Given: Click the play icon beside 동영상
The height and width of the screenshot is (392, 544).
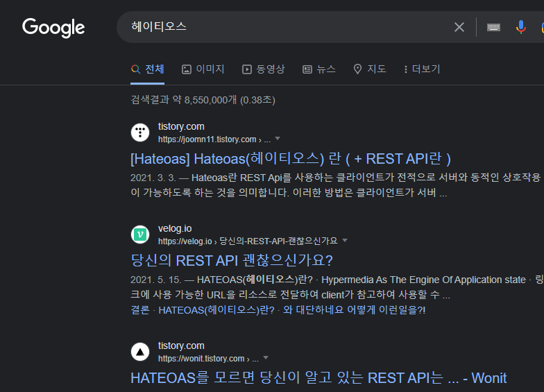Looking at the screenshot, I should coord(247,69).
